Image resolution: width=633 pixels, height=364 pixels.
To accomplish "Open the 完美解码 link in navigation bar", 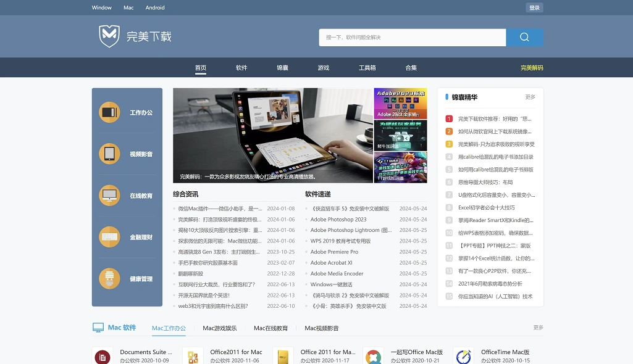I will 532,68.
